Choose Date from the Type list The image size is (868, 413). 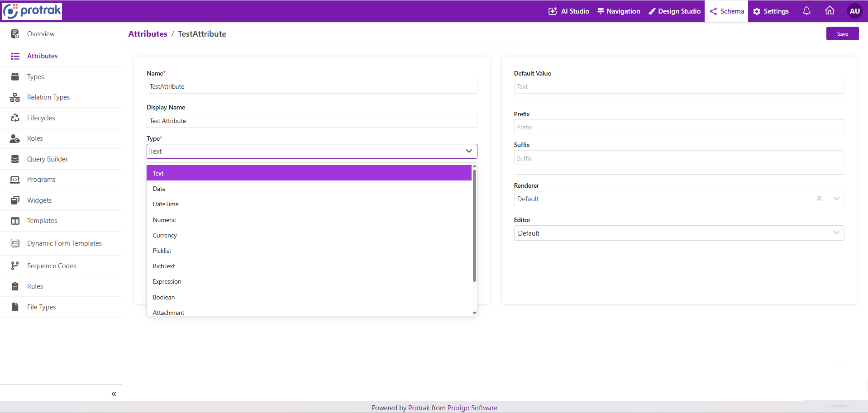(x=309, y=189)
